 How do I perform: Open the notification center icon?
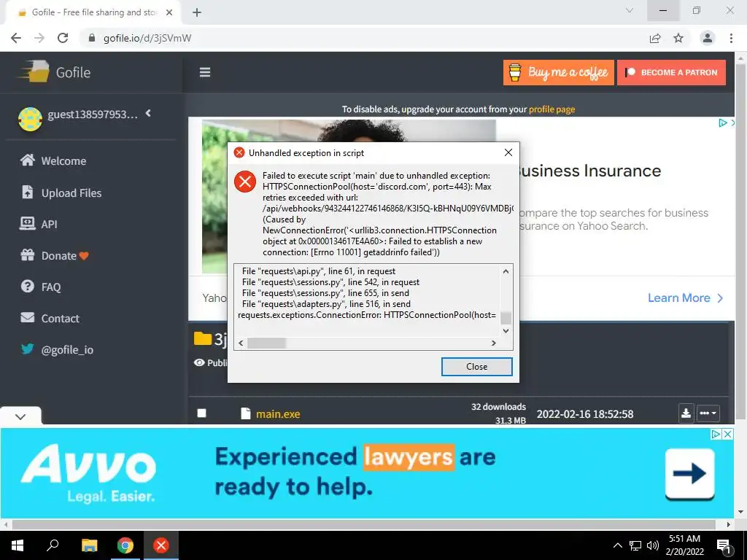(724, 545)
